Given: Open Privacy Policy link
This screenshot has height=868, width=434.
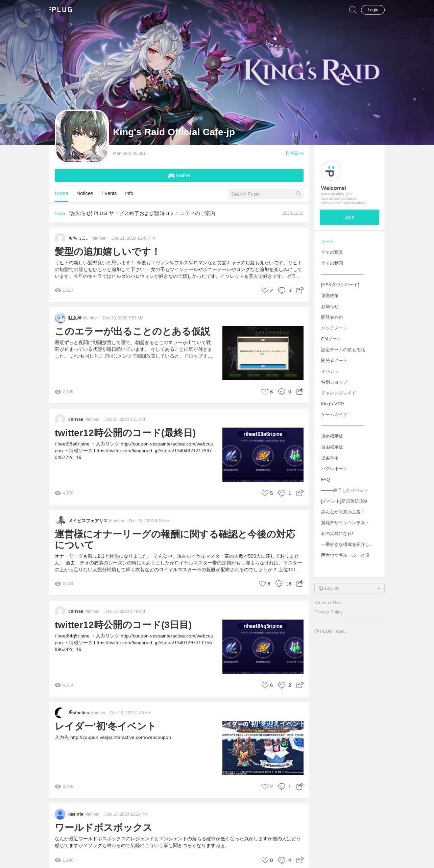Looking at the screenshot, I should click(328, 612).
